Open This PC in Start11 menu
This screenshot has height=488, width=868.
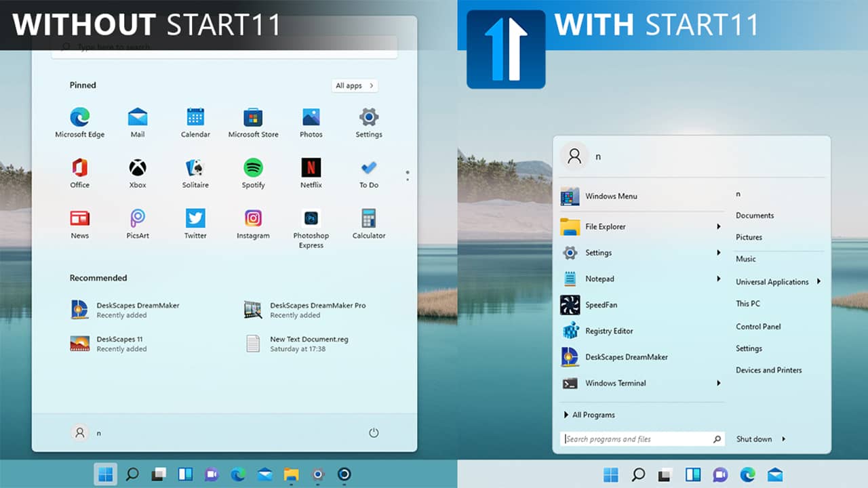pos(748,304)
